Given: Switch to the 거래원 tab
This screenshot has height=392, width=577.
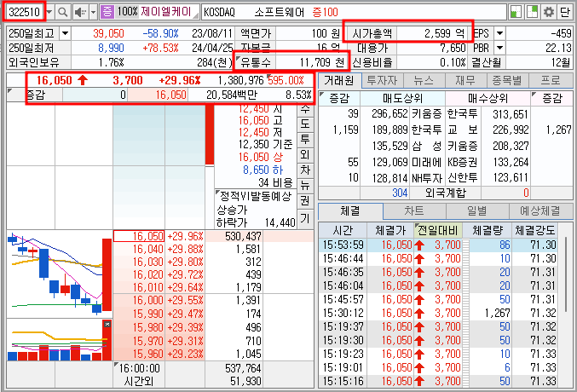Looking at the screenshot, I should pos(339,80).
